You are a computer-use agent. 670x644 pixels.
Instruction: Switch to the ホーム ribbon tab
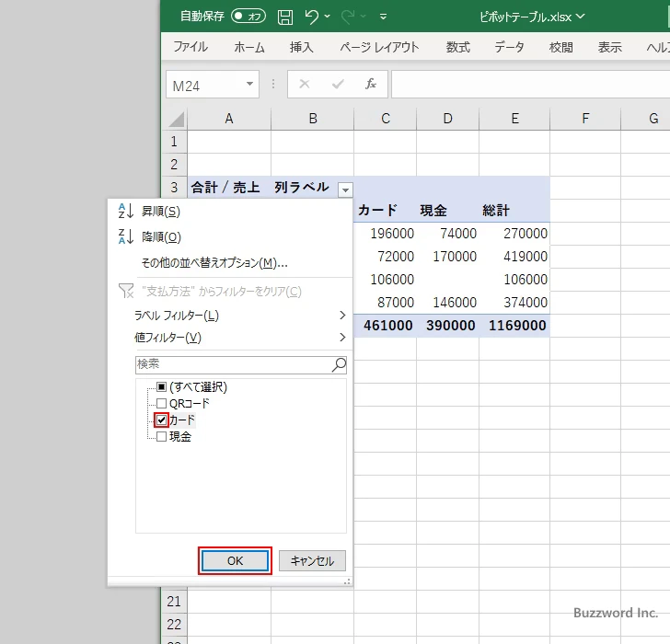click(x=249, y=47)
